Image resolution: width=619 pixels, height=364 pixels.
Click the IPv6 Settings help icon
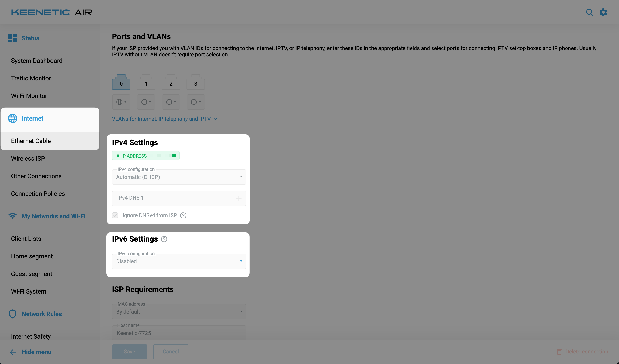coord(164,239)
